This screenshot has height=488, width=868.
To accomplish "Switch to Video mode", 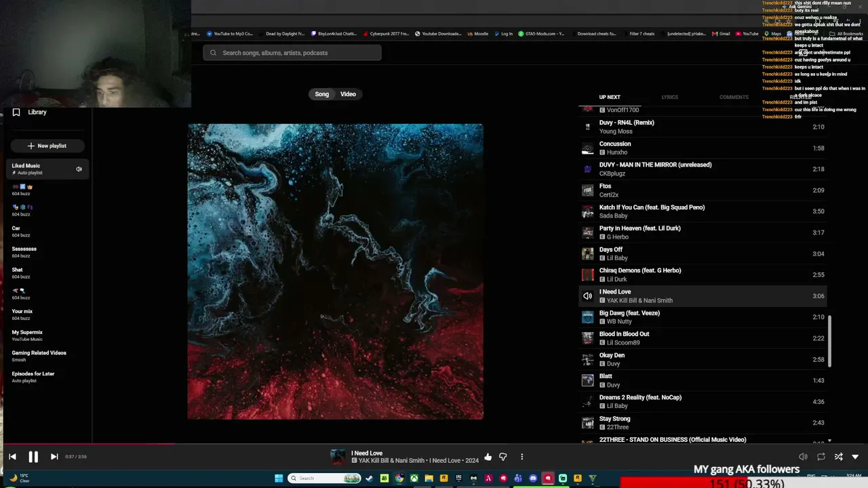I will tap(348, 94).
